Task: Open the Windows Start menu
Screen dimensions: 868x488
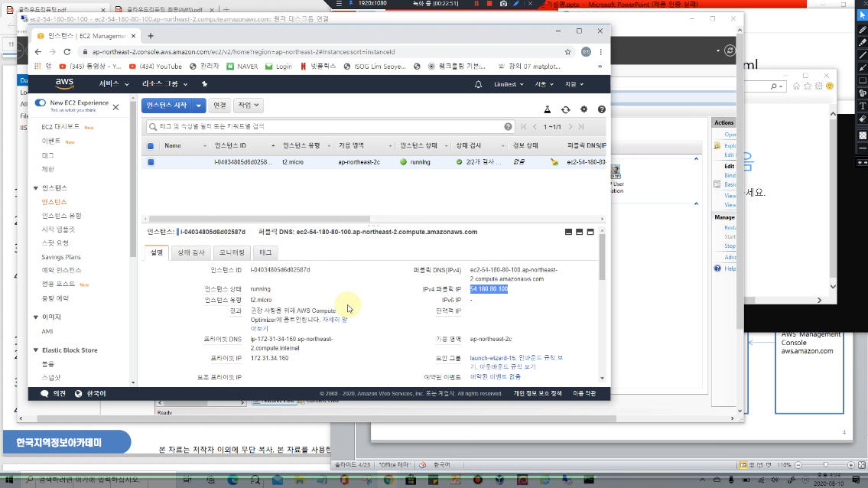Action: 9,480
